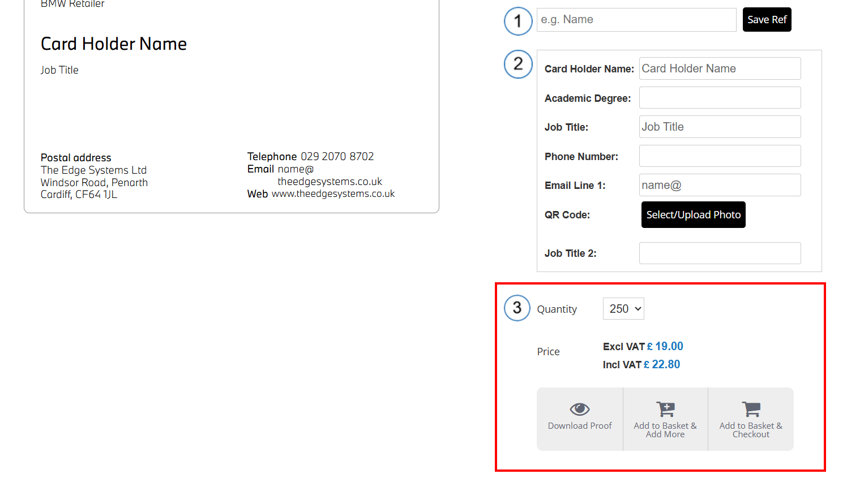Click the step 1 circle badge

point(517,21)
